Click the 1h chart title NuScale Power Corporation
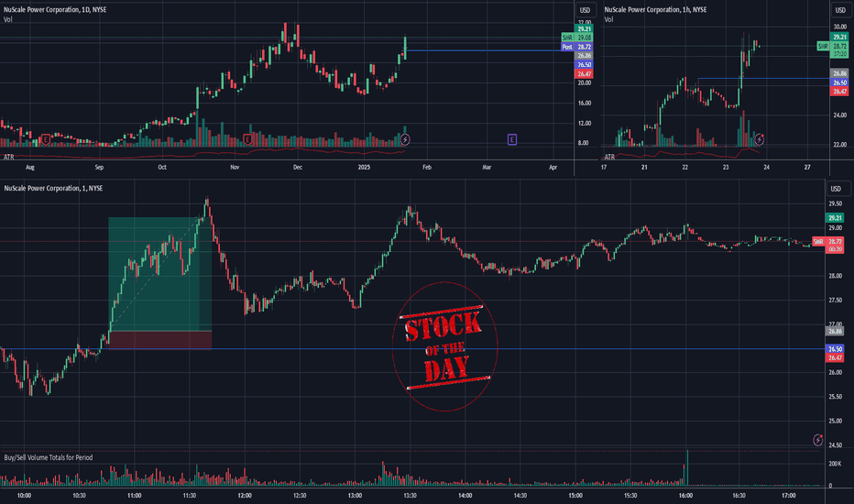854x504 pixels. pyautogui.click(x=655, y=10)
